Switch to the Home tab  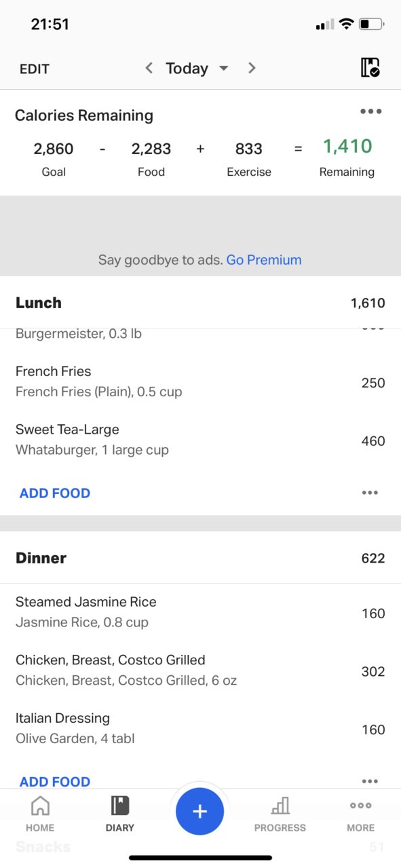(40, 814)
